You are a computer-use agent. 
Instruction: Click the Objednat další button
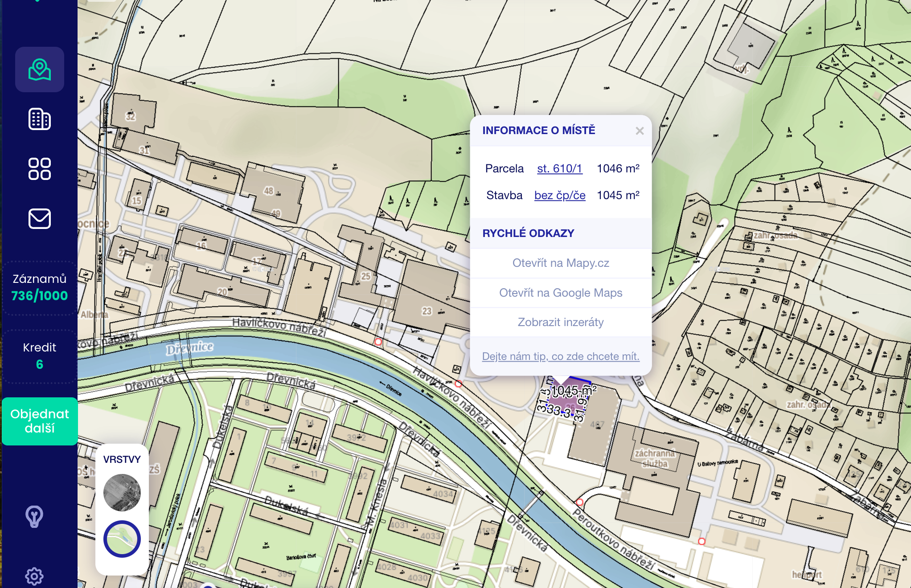[40, 421]
